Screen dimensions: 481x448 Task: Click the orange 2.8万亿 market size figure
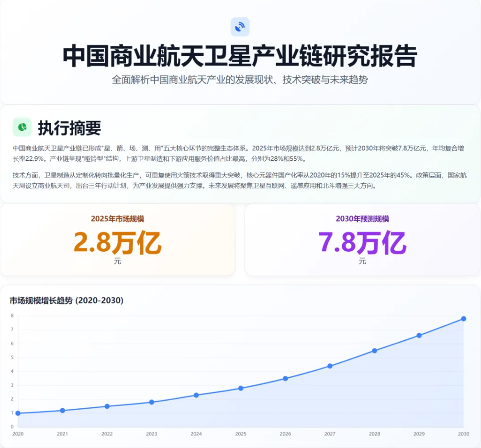117,243
